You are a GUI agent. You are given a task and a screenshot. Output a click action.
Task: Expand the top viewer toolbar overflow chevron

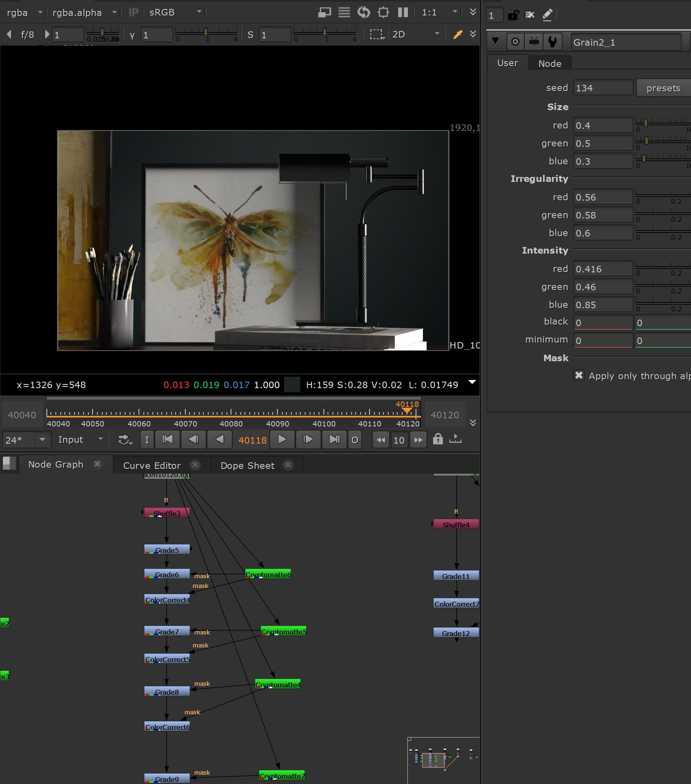coord(473,12)
